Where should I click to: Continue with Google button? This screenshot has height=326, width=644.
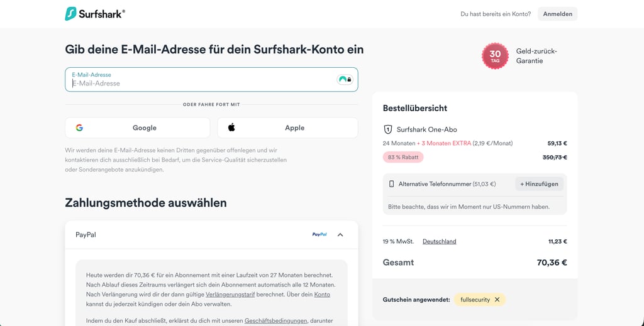click(x=137, y=128)
